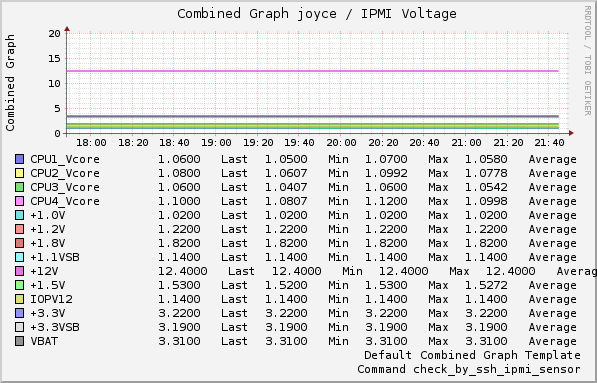
Task: Select the CPU1_Vcore legend label
Action: [x=65, y=159]
